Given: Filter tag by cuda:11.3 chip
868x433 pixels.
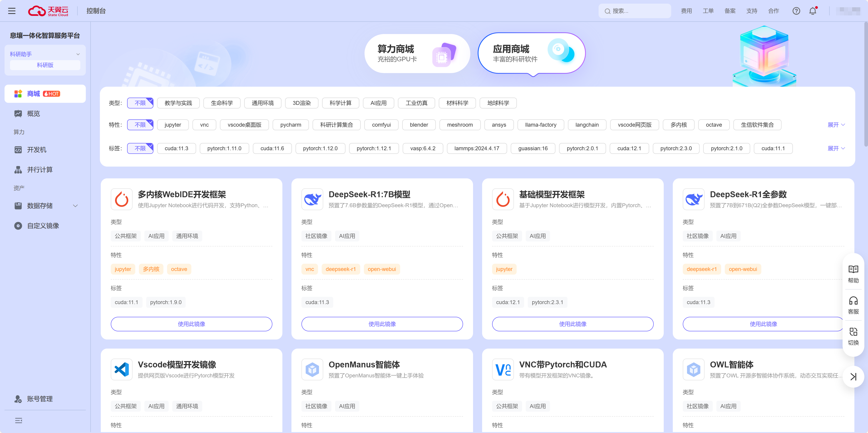Looking at the screenshot, I should 177,148.
